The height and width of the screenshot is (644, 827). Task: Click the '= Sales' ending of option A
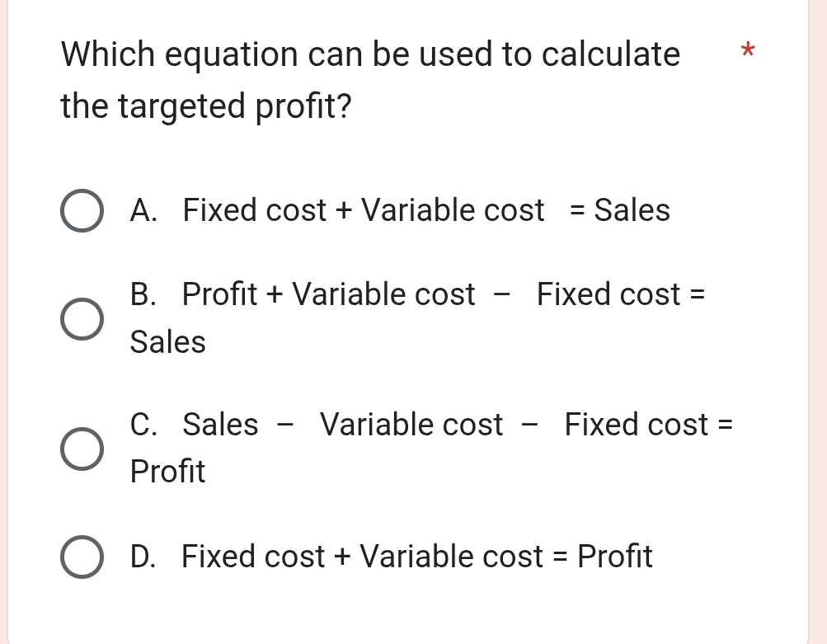pyautogui.click(x=620, y=210)
